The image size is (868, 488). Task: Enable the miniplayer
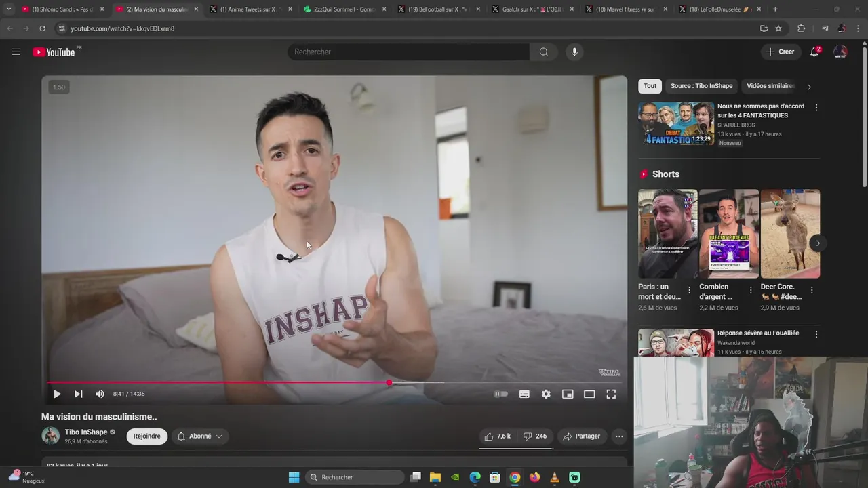(x=568, y=394)
